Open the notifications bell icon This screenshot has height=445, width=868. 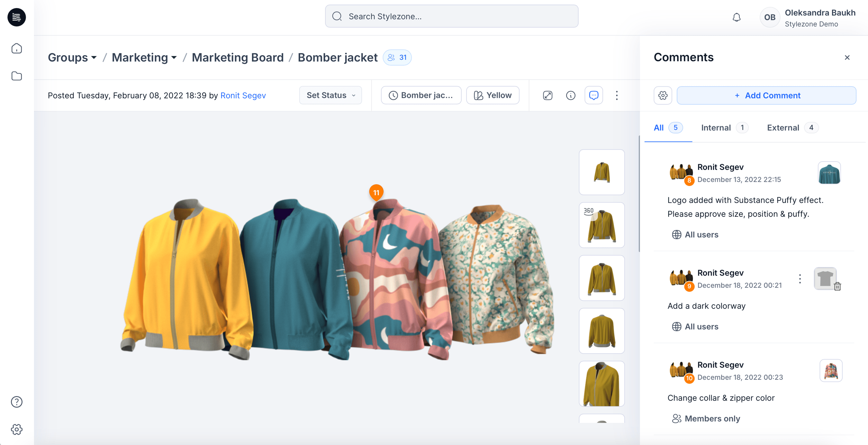coord(737,17)
